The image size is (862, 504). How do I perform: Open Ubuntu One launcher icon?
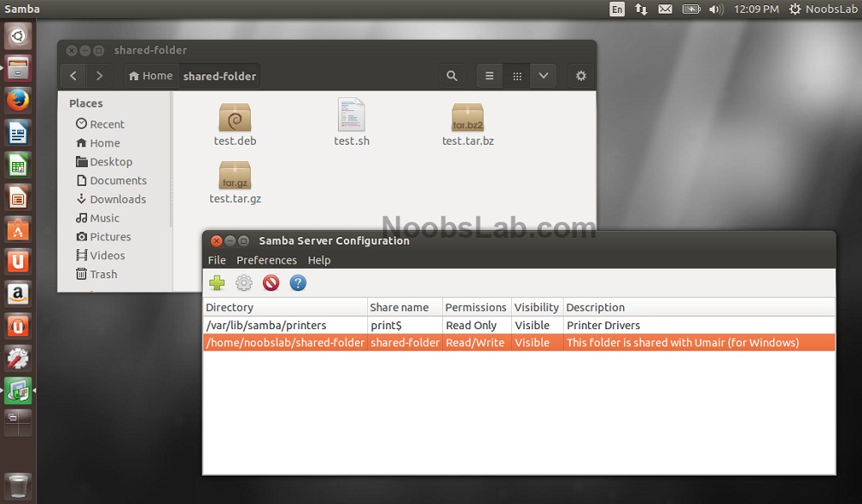tap(18, 262)
